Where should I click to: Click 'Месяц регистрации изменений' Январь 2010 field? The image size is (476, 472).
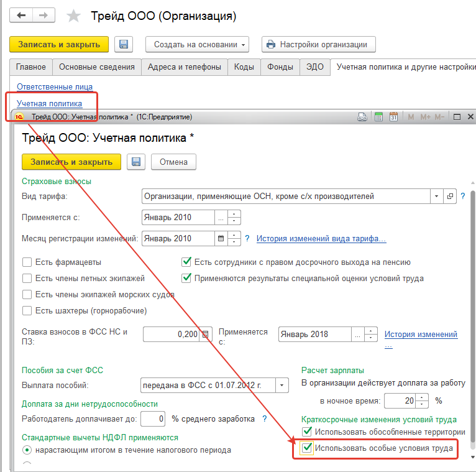[178, 238]
